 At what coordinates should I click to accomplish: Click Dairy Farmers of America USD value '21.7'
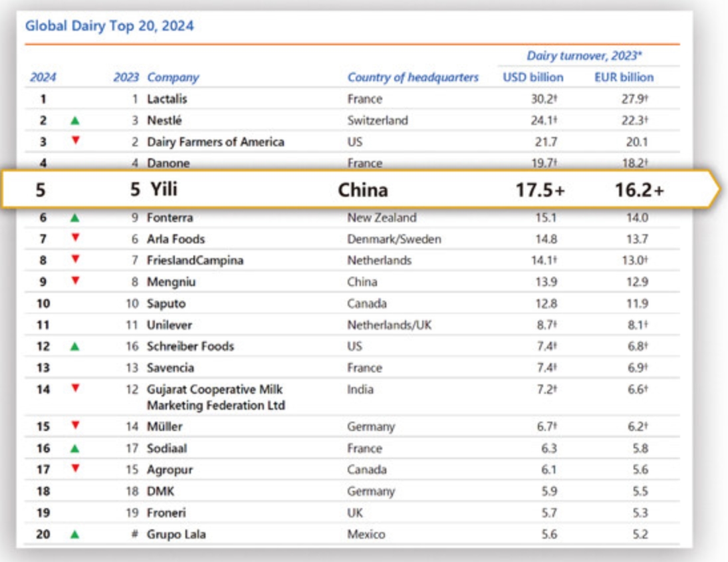546,142
